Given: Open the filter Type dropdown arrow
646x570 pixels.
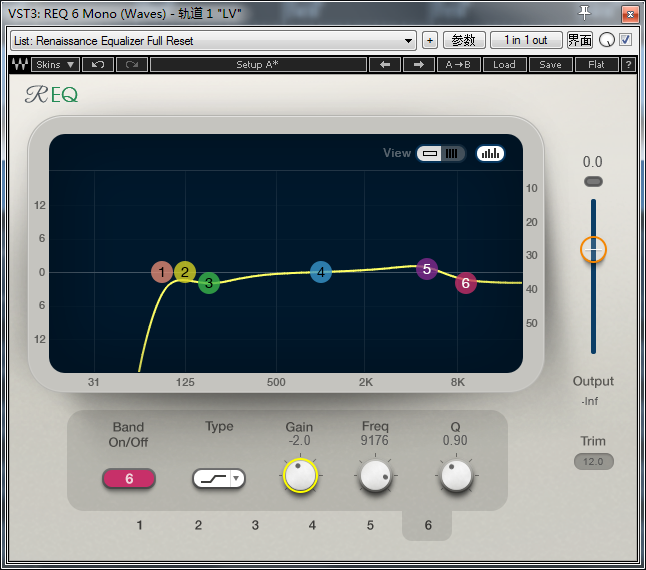Looking at the screenshot, I should (x=236, y=479).
